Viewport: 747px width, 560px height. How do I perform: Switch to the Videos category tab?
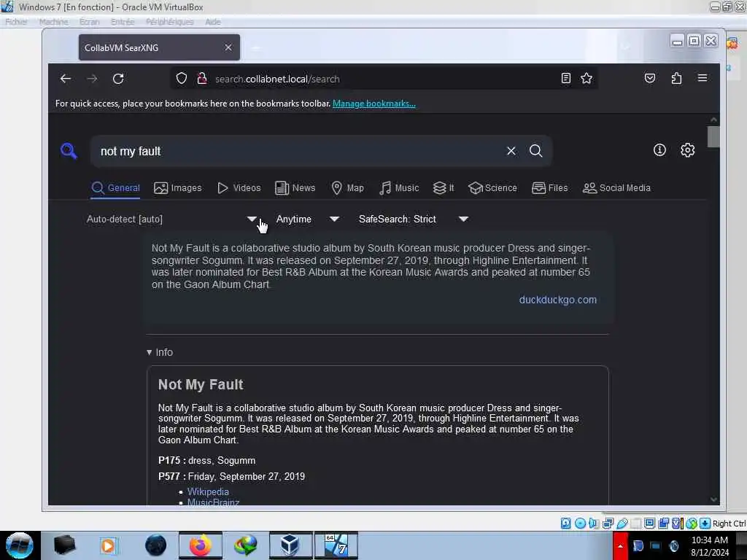click(239, 188)
